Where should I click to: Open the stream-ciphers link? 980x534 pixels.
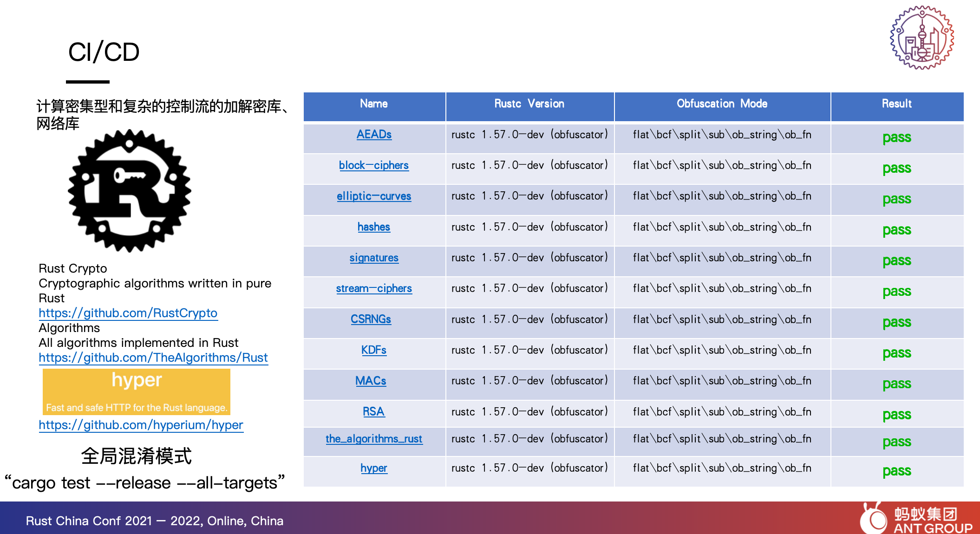[374, 288]
